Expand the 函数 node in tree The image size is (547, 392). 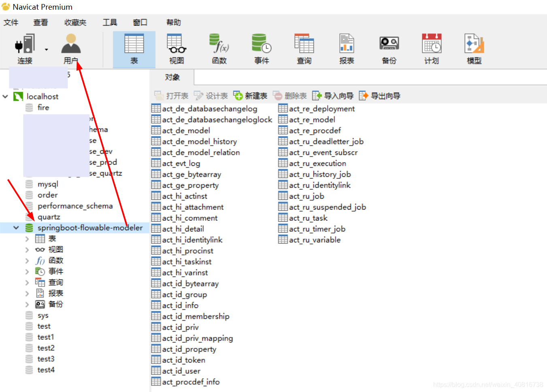[x=27, y=261]
